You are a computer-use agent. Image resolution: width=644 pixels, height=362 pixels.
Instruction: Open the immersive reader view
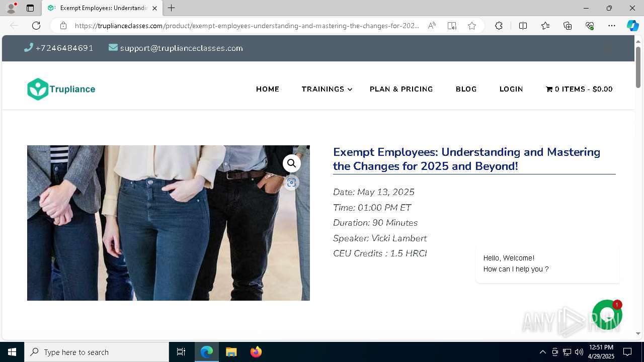coord(452,26)
